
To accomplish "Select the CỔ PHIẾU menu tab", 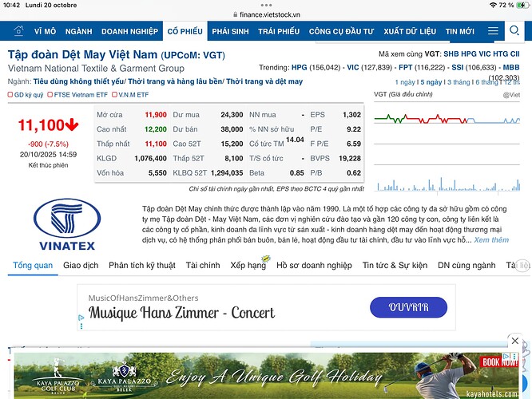I will tap(185, 31).
